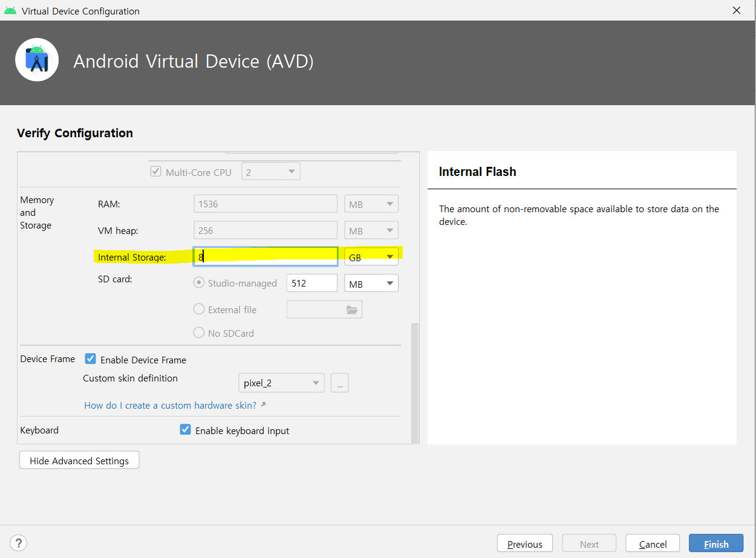756x558 pixels.
Task: Go back with the Previous button
Action: 525,544
